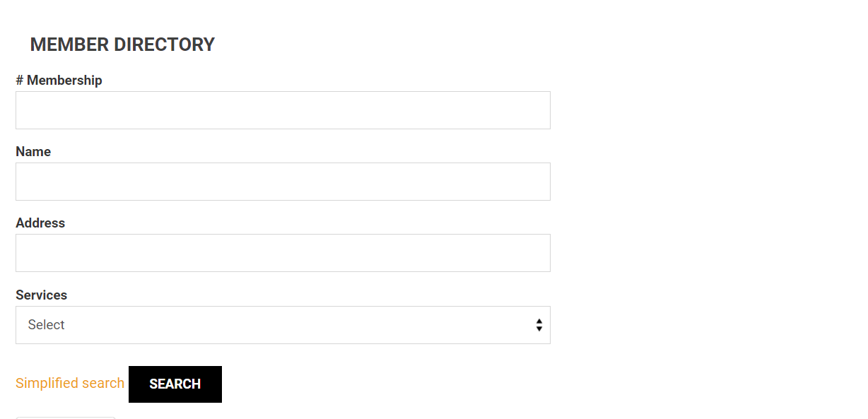The width and height of the screenshot is (868, 419).
Task: Click the 'Services' field label
Action: [42, 295]
